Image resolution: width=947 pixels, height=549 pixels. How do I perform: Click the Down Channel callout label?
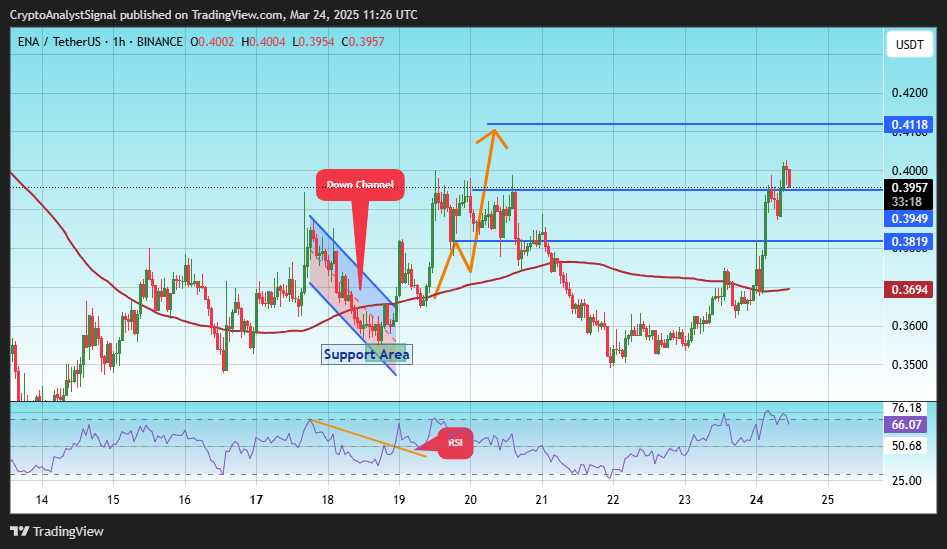360,185
